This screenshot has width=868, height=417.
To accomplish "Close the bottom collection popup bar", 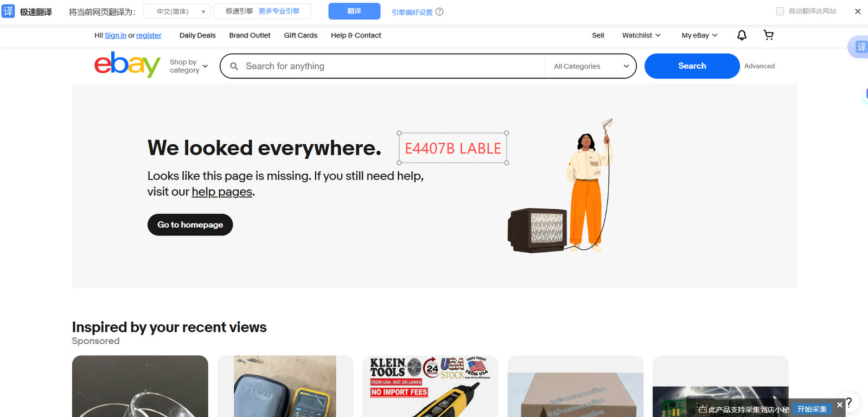I will tap(839, 405).
